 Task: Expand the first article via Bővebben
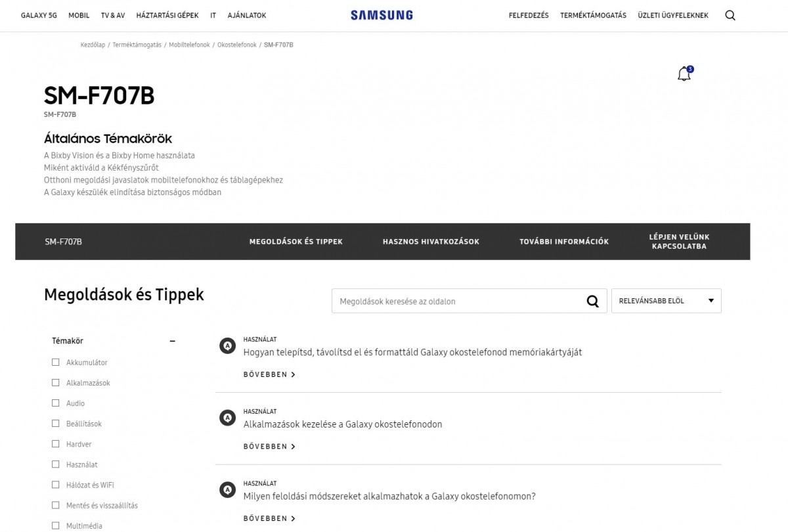pos(269,374)
